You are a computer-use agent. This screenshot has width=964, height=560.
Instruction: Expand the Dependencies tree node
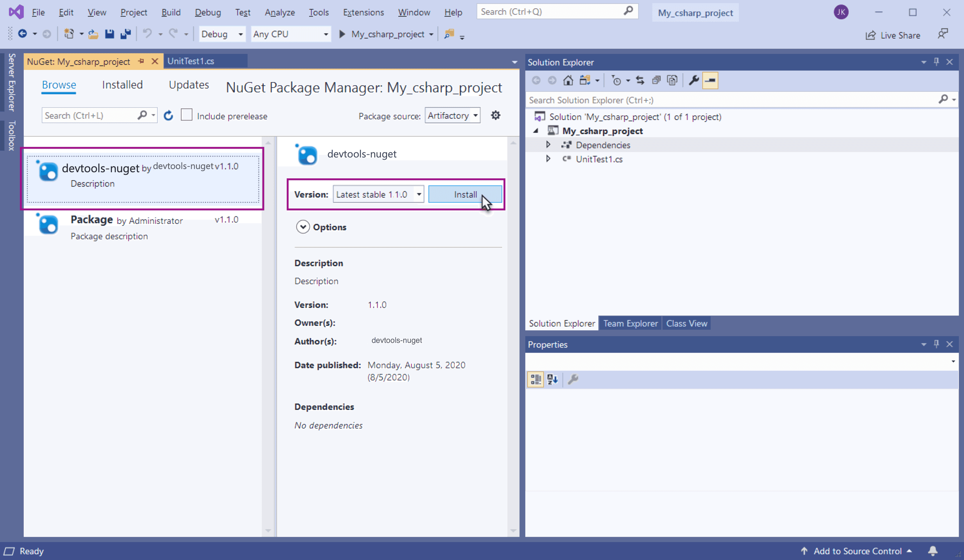548,145
